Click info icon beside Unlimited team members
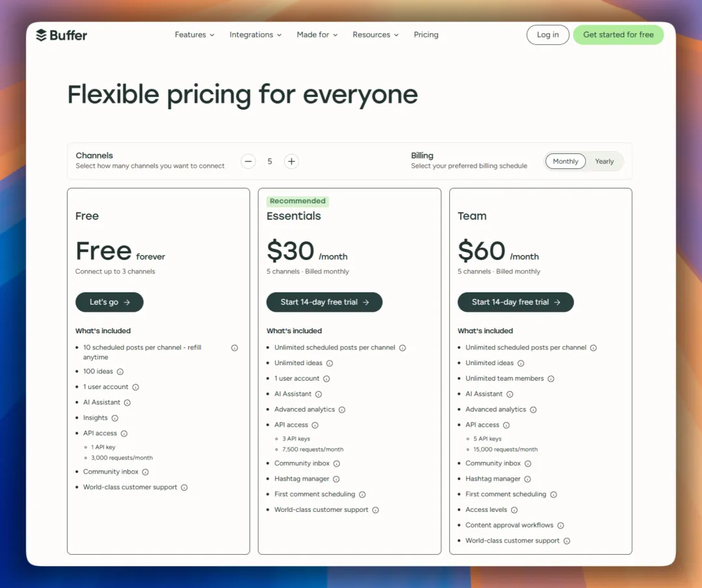Viewport: 702px width, 588px height. point(551,379)
